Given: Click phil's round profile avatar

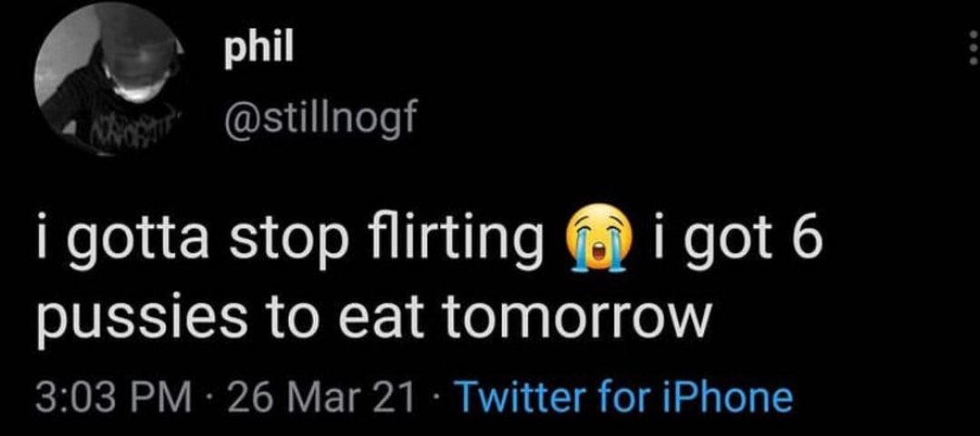Looking at the screenshot, I should pyautogui.click(x=108, y=79).
